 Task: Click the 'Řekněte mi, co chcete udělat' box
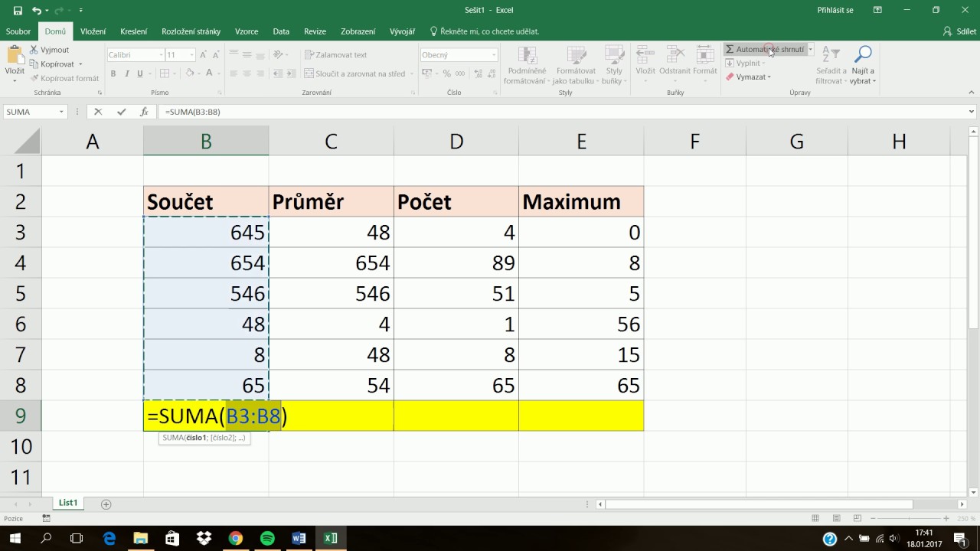pyautogui.click(x=485, y=31)
